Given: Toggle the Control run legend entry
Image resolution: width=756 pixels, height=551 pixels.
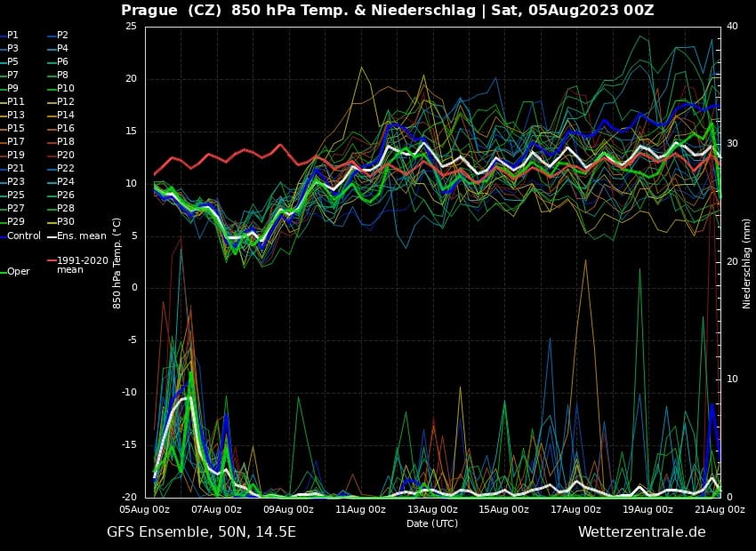Looking at the screenshot, I should tap(23, 236).
